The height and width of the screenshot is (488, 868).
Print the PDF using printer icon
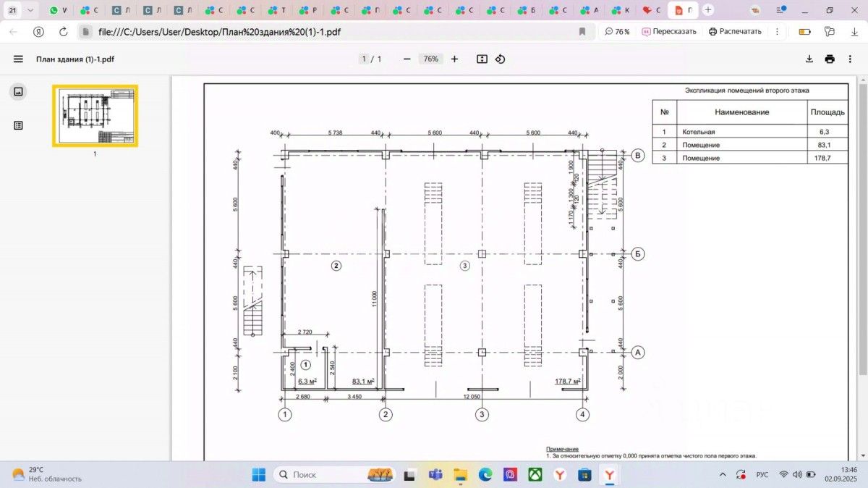click(x=830, y=59)
